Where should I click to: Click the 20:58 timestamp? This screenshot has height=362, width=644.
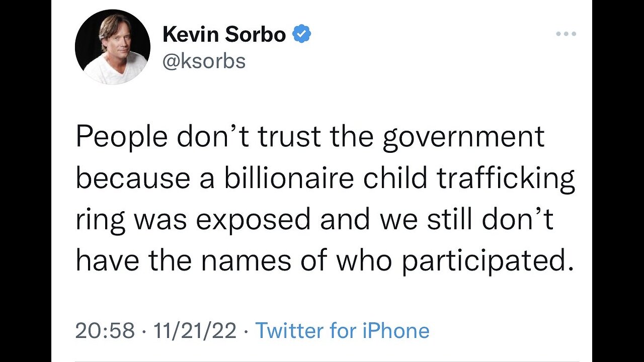pyautogui.click(x=105, y=331)
